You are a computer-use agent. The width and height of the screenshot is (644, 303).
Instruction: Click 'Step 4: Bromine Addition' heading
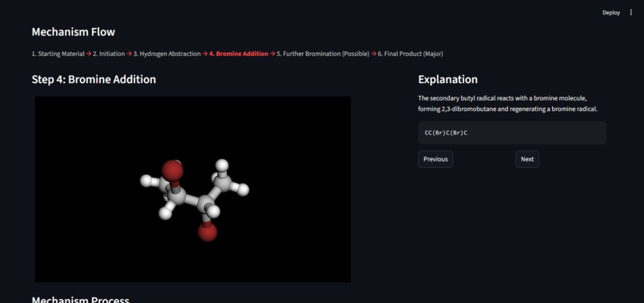click(93, 79)
